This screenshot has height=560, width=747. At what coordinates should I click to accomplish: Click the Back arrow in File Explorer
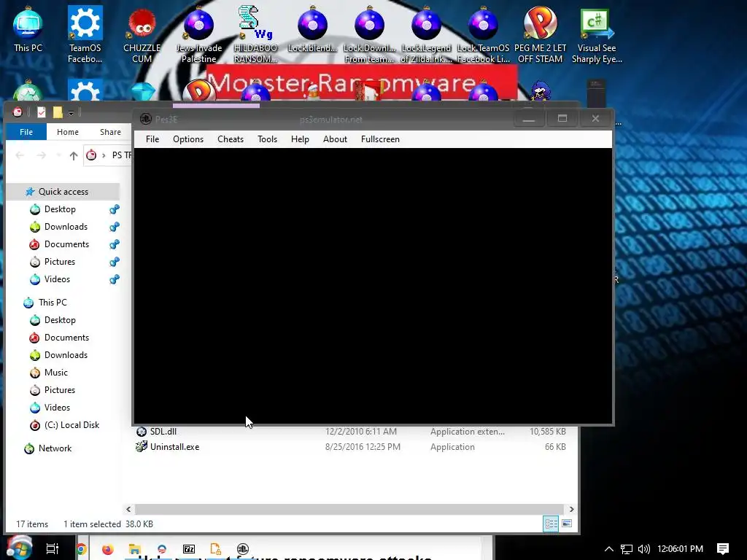tap(20, 155)
